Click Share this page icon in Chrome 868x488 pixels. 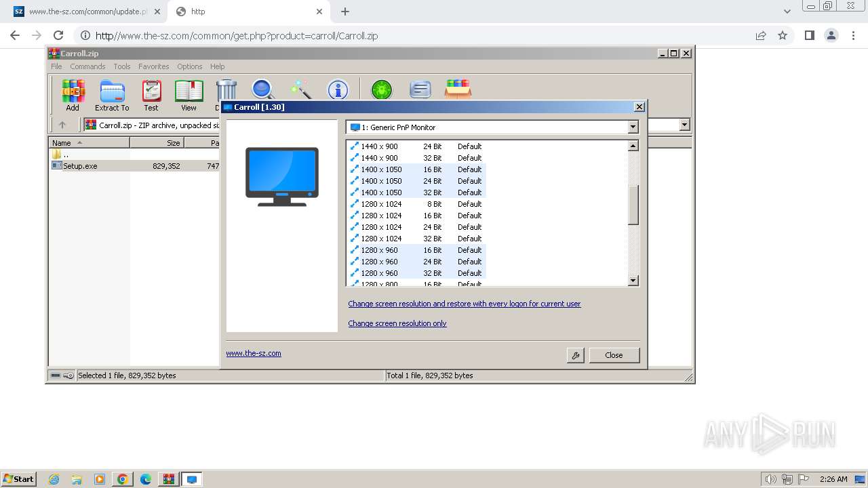761,35
